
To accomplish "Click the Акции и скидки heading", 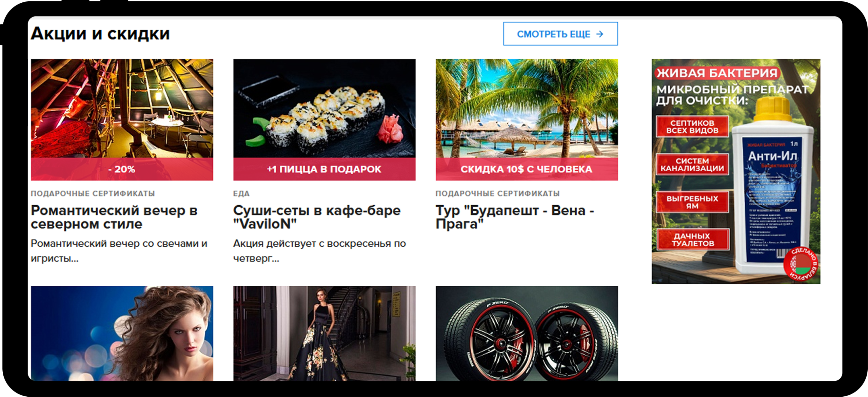I will (x=100, y=34).
